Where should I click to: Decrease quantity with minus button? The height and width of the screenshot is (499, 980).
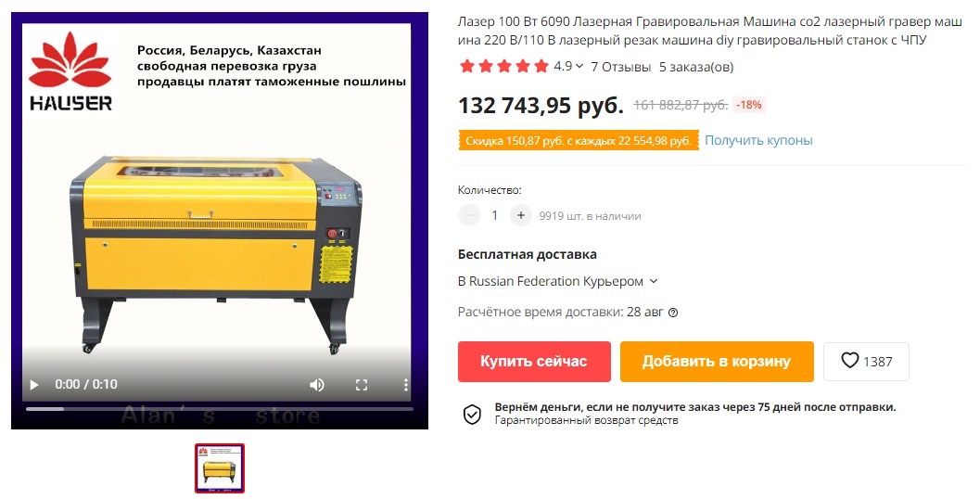click(x=469, y=215)
